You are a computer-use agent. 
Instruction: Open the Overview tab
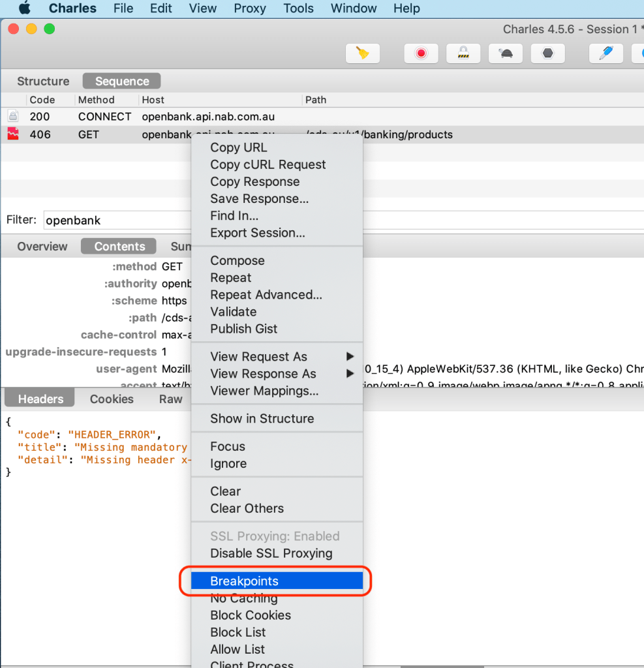(x=42, y=247)
